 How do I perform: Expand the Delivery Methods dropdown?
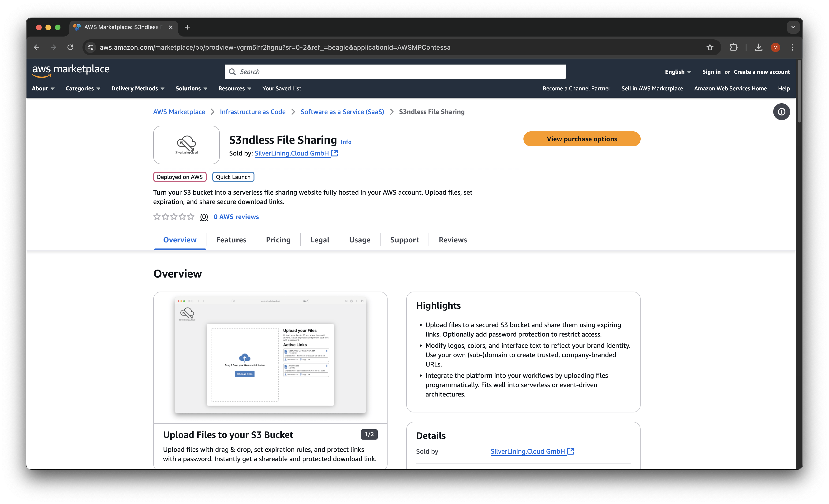tap(138, 89)
